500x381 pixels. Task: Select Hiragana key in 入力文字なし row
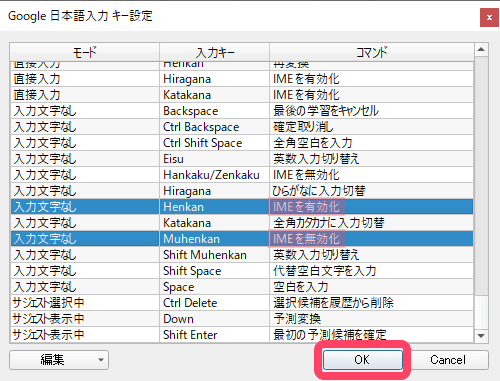tap(214, 191)
